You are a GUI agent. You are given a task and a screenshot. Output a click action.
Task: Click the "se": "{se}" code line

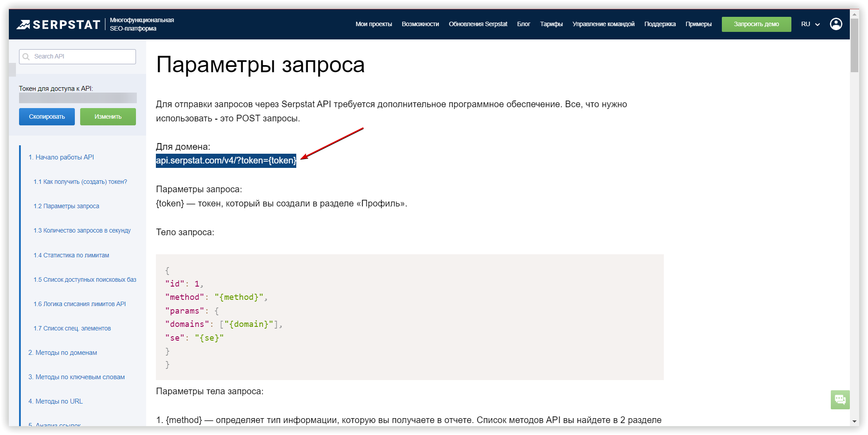point(194,338)
